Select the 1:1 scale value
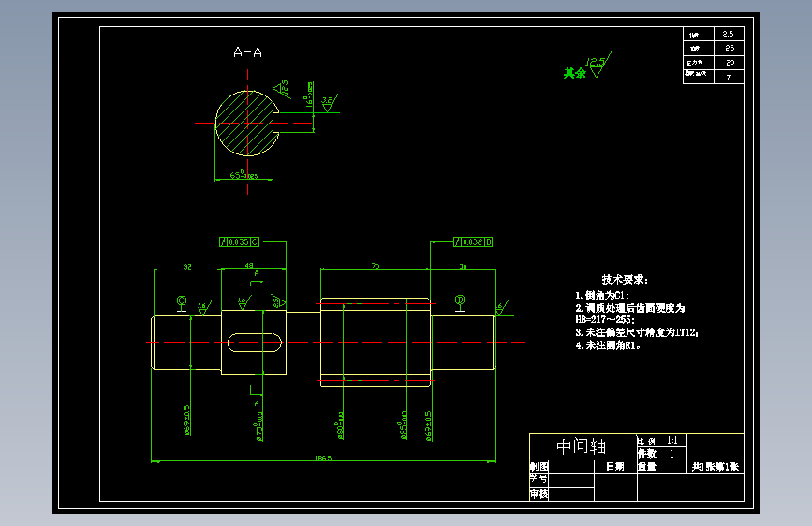This screenshot has height=526, width=812. coord(672,441)
